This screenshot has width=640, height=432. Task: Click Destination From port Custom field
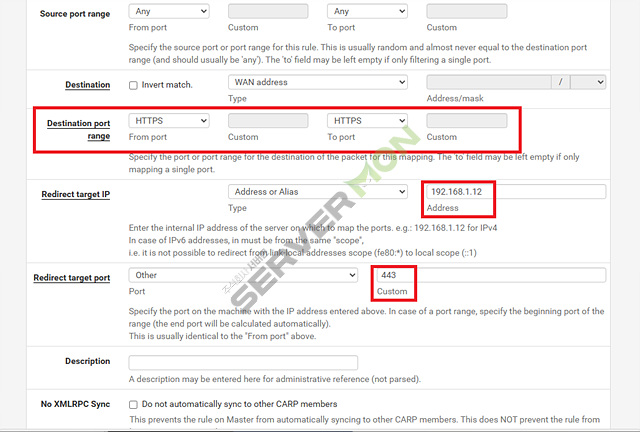(268, 121)
